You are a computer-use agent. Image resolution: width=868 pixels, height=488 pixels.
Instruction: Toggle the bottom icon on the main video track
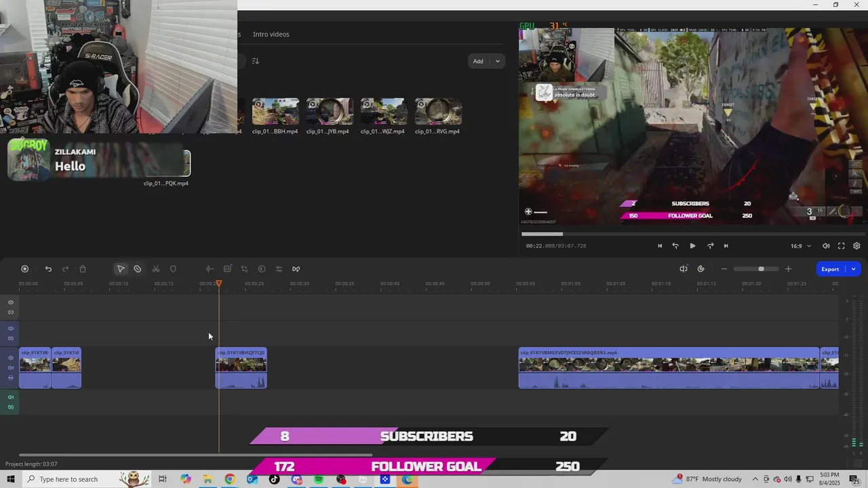point(11,378)
